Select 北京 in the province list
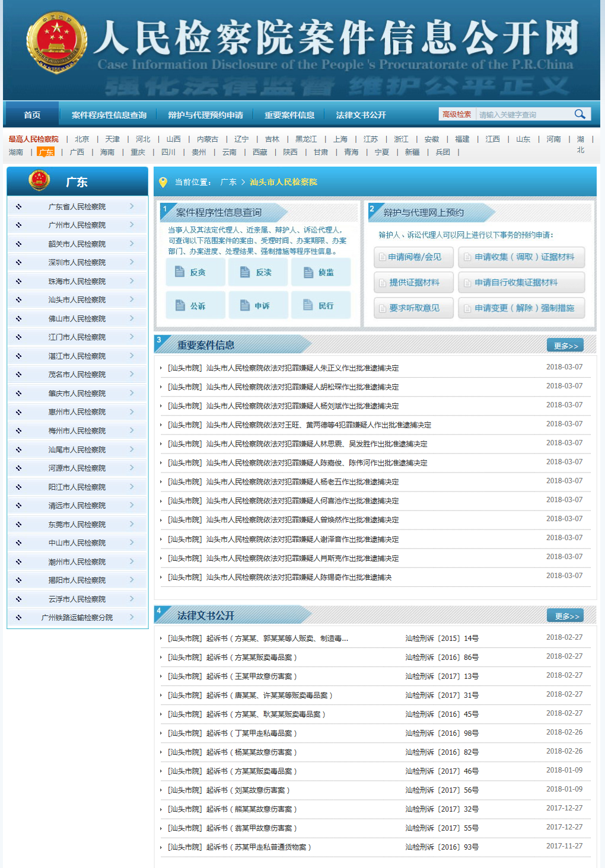The width and height of the screenshot is (605, 868). click(x=82, y=139)
